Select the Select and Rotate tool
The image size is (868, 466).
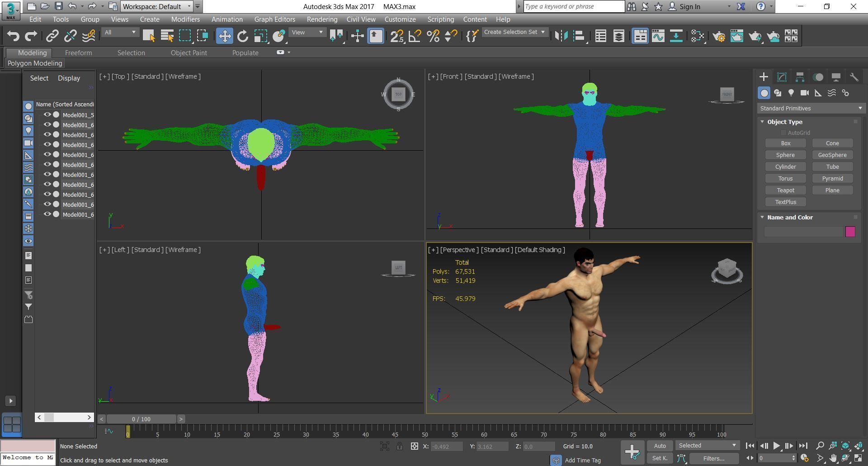point(243,36)
